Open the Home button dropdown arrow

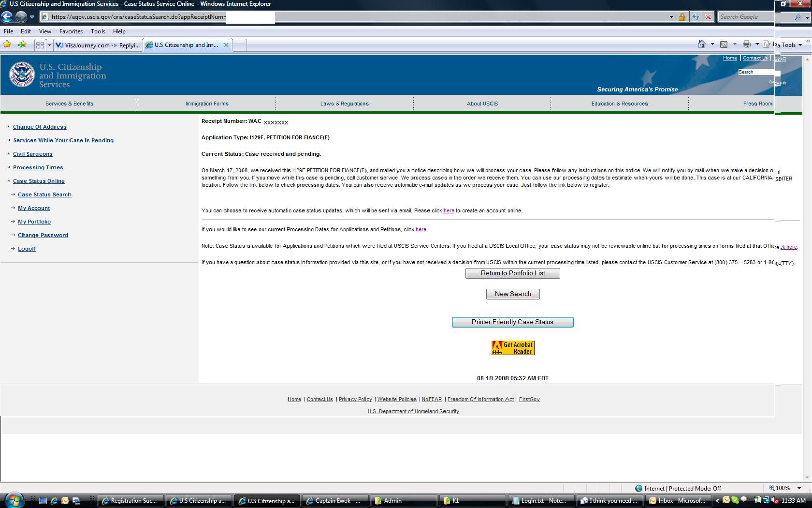click(x=712, y=45)
